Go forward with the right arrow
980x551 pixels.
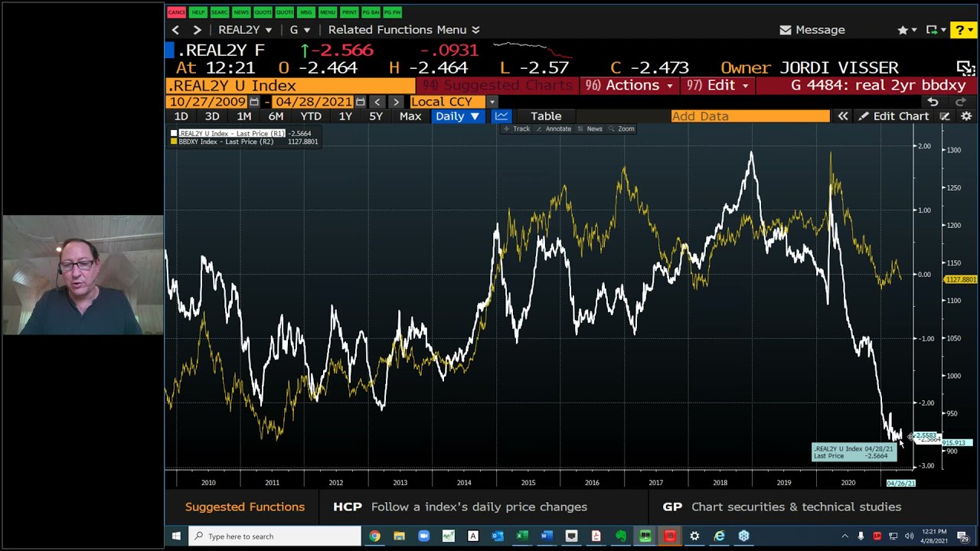coord(197,30)
